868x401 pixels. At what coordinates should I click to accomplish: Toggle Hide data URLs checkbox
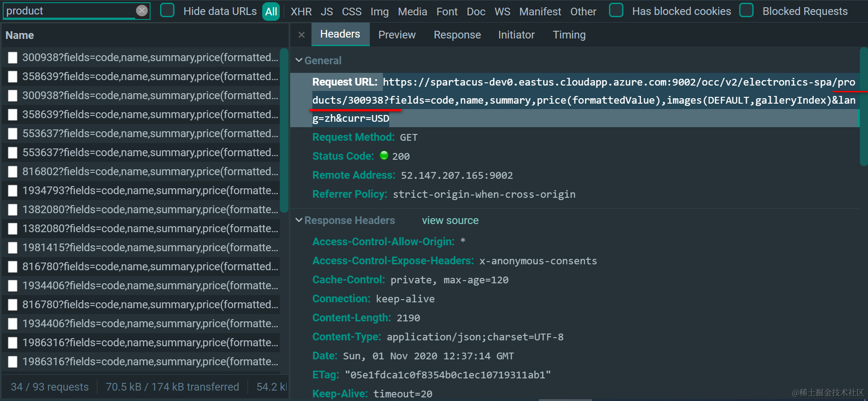(x=167, y=10)
